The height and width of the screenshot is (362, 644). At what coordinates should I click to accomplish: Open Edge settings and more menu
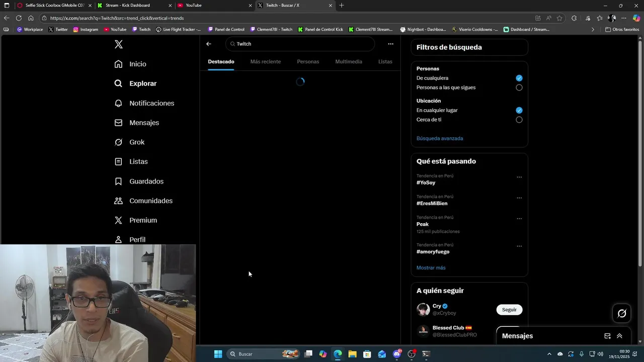(x=624, y=18)
